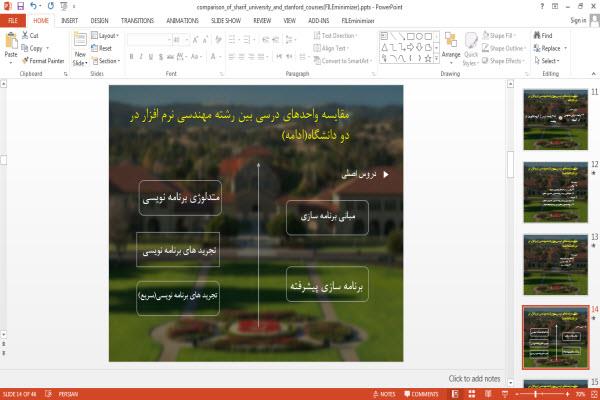The height and width of the screenshot is (400, 600).
Task: Open the FILE tab
Action: pos(13,21)
